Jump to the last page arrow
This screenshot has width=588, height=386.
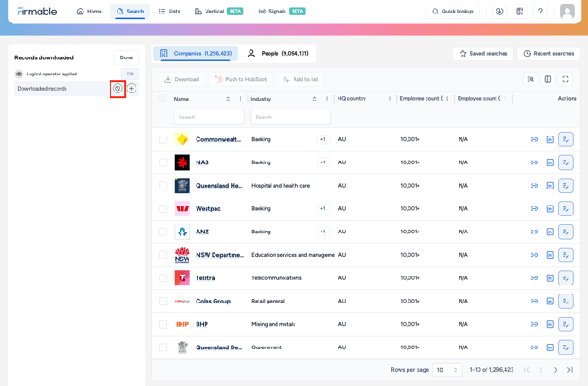570,370
